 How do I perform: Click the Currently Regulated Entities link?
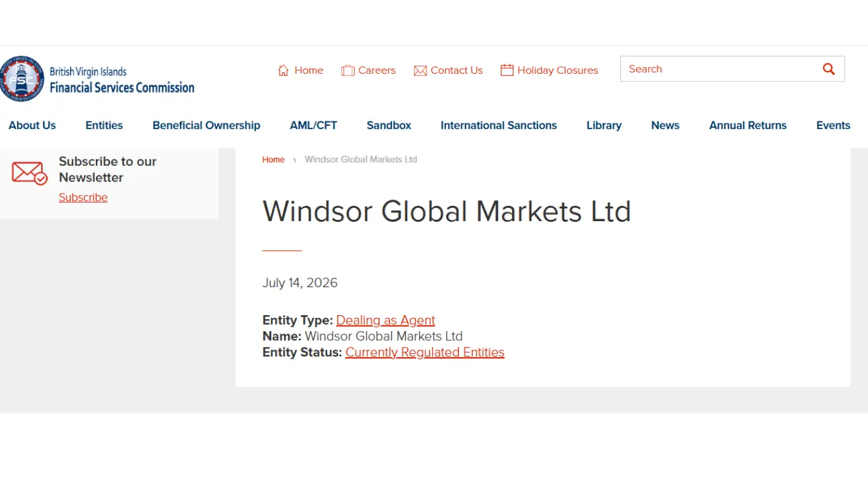tap(425, 352)
